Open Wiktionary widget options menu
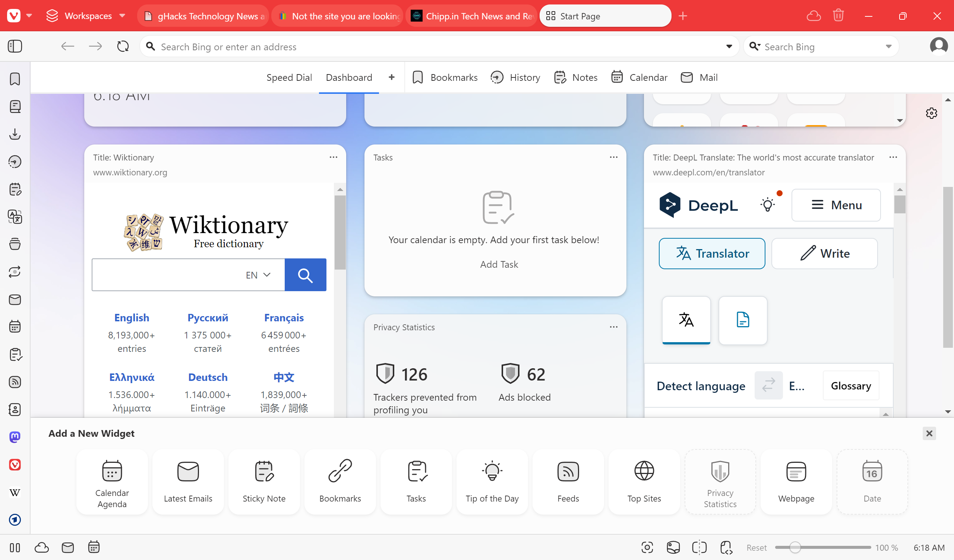This screenshot has height=560, width=954. click(333, 157)
